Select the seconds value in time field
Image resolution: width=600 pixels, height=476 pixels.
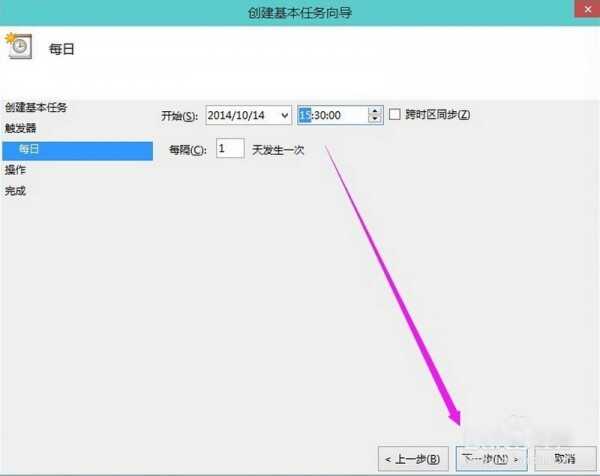coord(335,116)
